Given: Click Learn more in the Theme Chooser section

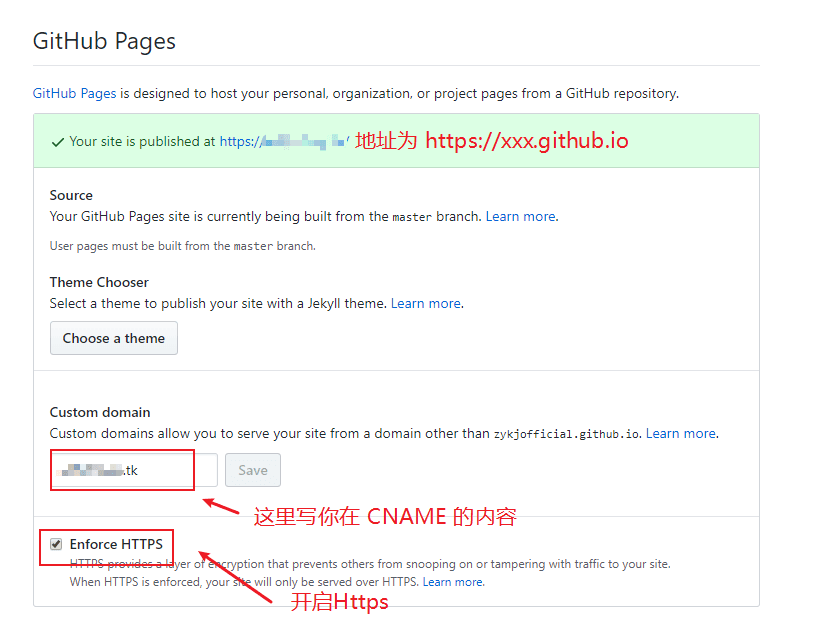Looking at the screenshot, I should coord(426,304).
